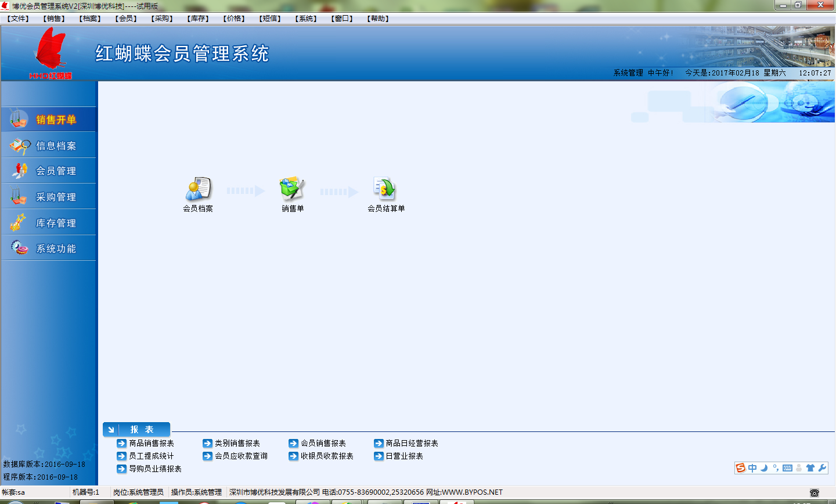Viewport: 836px width, 504px height.
Task: Open the 销售开单 sidebar module
Action: tap(49, 120)
